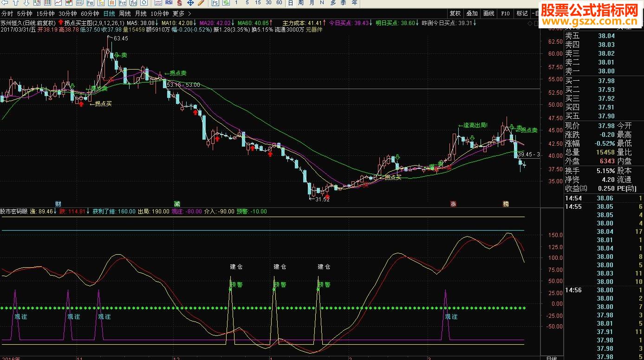Screen dimensions: 644x360
Task: Click the 榜 marker below the chart
Action: (x=506, y=204)
